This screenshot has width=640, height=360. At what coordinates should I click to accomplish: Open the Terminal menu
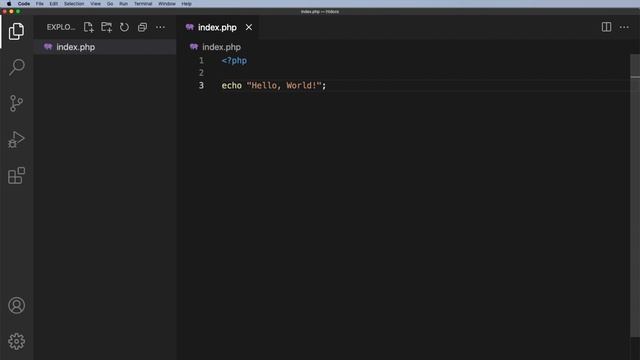(x=143, y=4)
